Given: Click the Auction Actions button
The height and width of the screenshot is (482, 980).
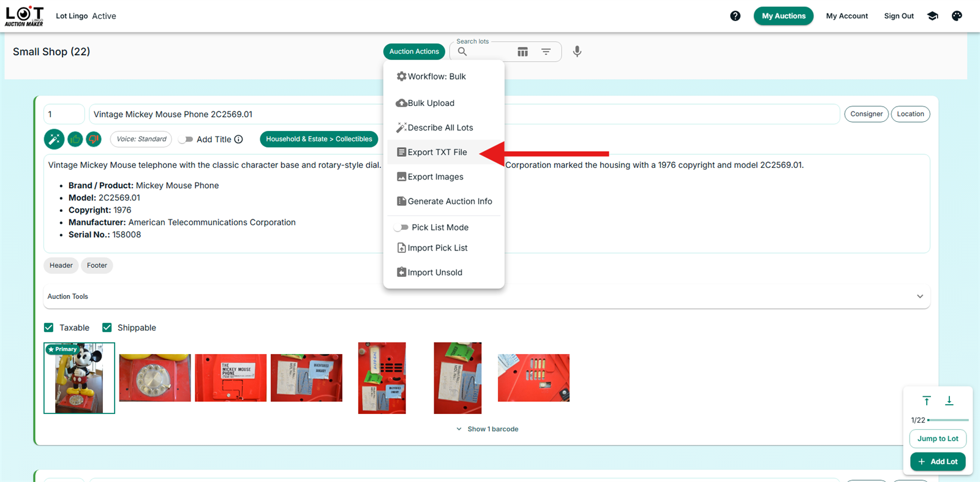Looking at the screenshot, I should click(414, 51).
